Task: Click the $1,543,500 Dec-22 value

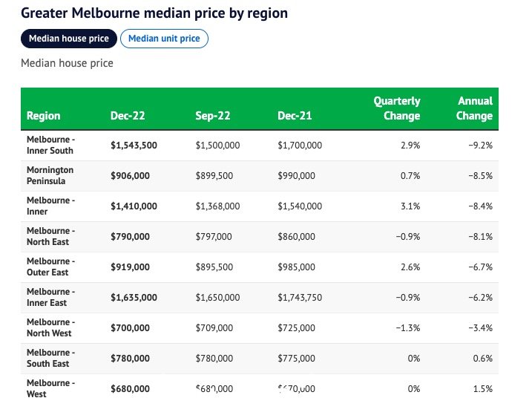Action: (134, 146)
